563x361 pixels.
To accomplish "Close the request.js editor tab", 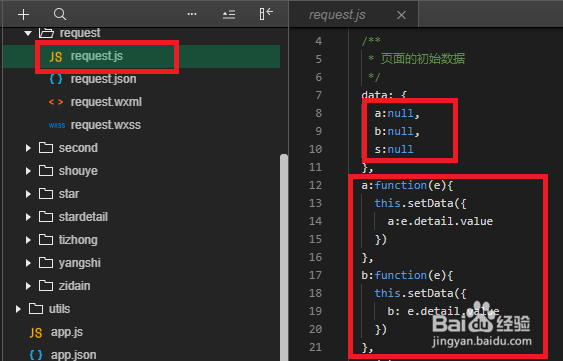I will (401, 15).
